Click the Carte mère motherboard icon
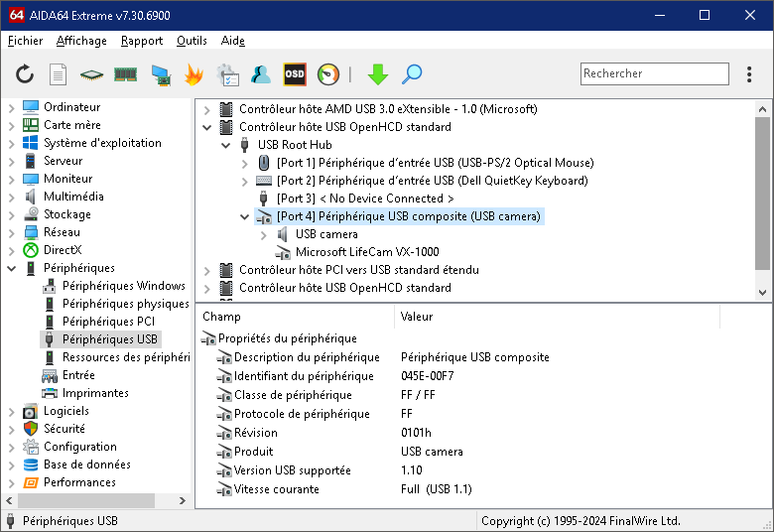 click(31, 125)
